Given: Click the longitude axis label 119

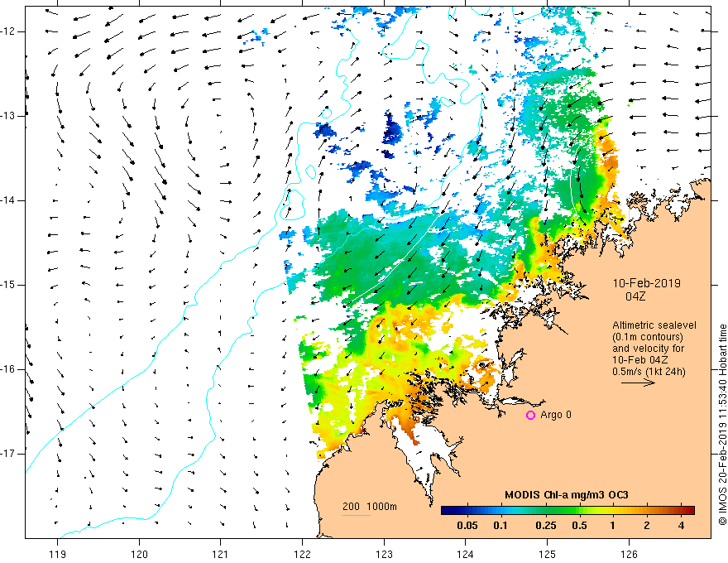Looking at the screenshot, I should tap(58, 554).
